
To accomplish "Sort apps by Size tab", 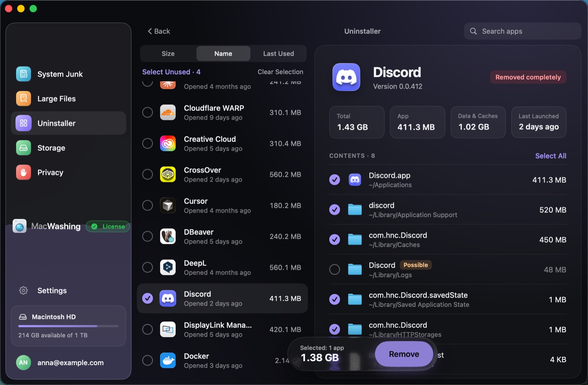I will (x=168, y=54).
